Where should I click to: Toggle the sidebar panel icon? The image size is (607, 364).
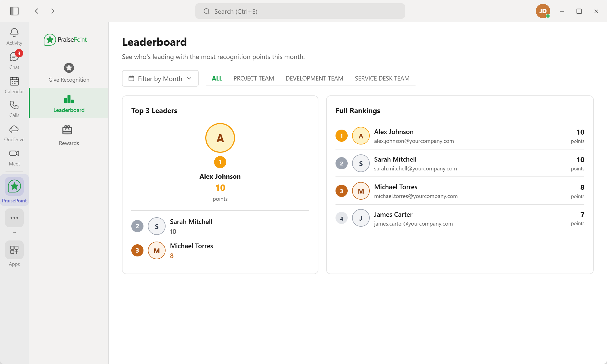click(x=14, y=11)
